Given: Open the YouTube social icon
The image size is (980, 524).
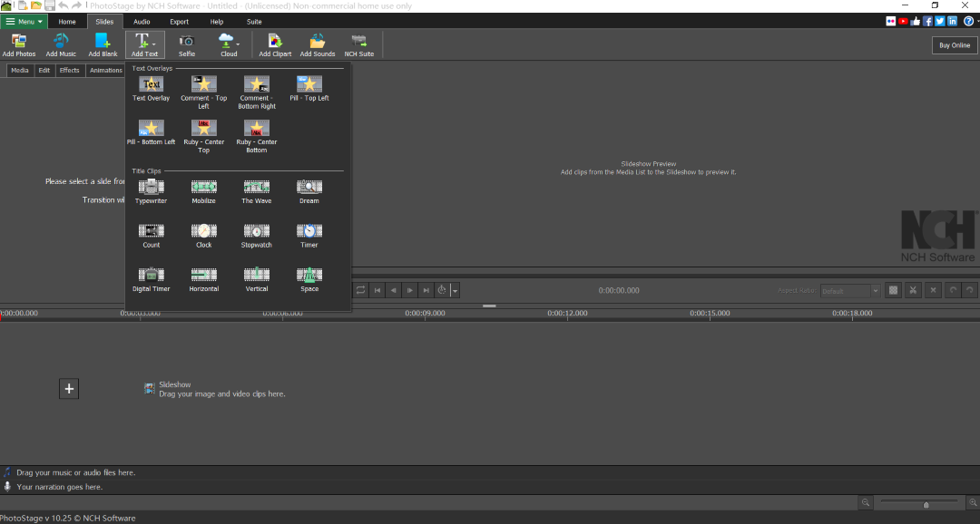Looking at the screenshot, I should tap(903, 21).
